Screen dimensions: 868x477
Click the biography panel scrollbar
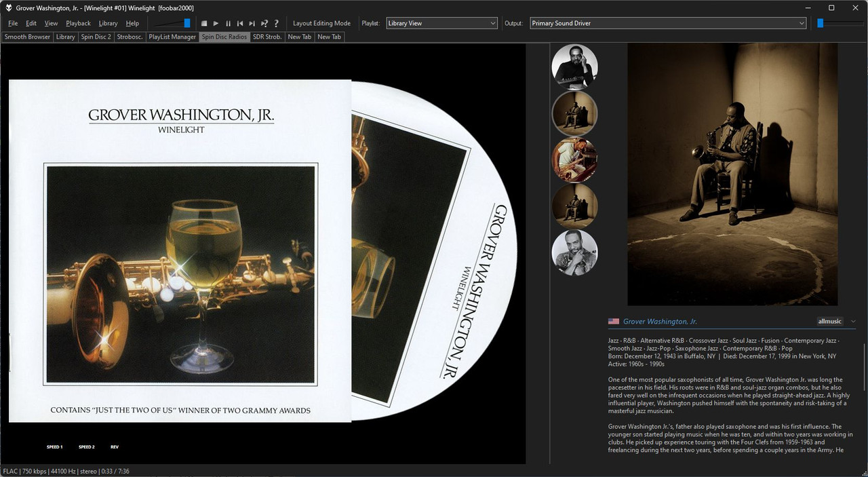pyautogui.click(x=864, y=366)
